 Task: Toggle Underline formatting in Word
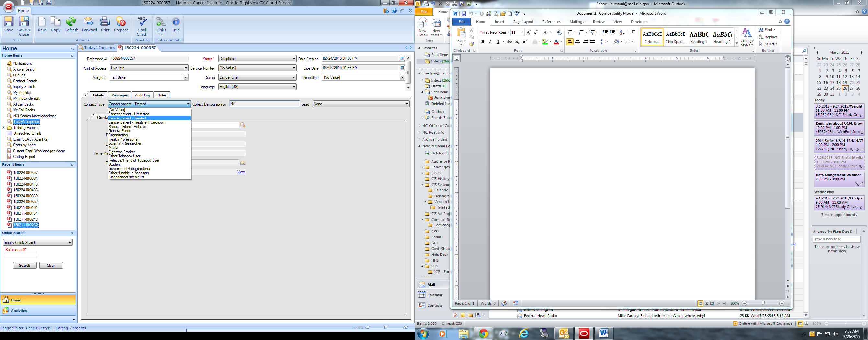(x=498, y=42)
